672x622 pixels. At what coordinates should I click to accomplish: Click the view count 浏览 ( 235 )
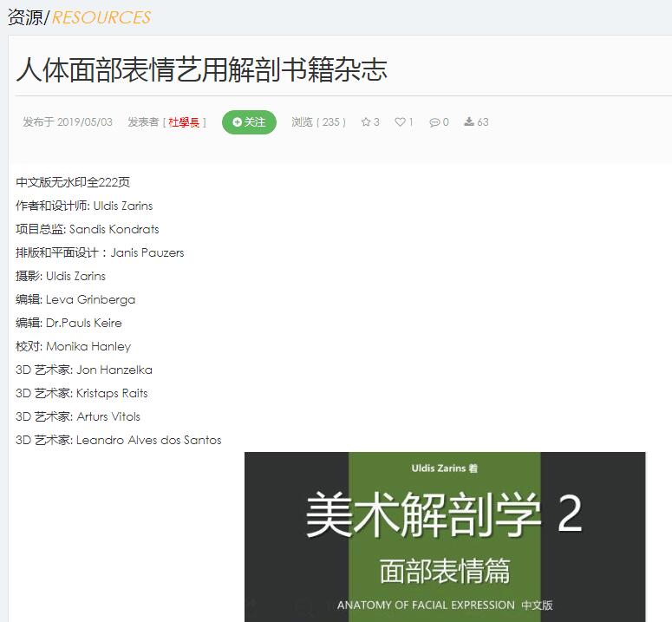tap(318, 122)
